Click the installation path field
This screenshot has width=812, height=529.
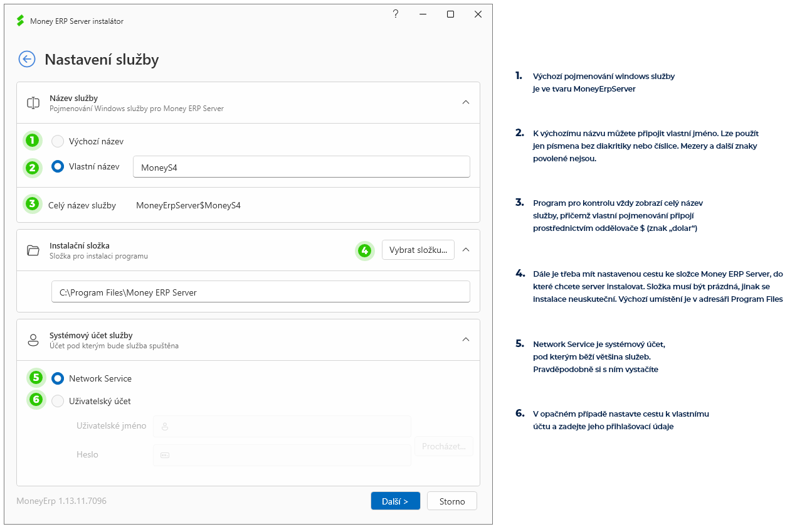(261, 292)
